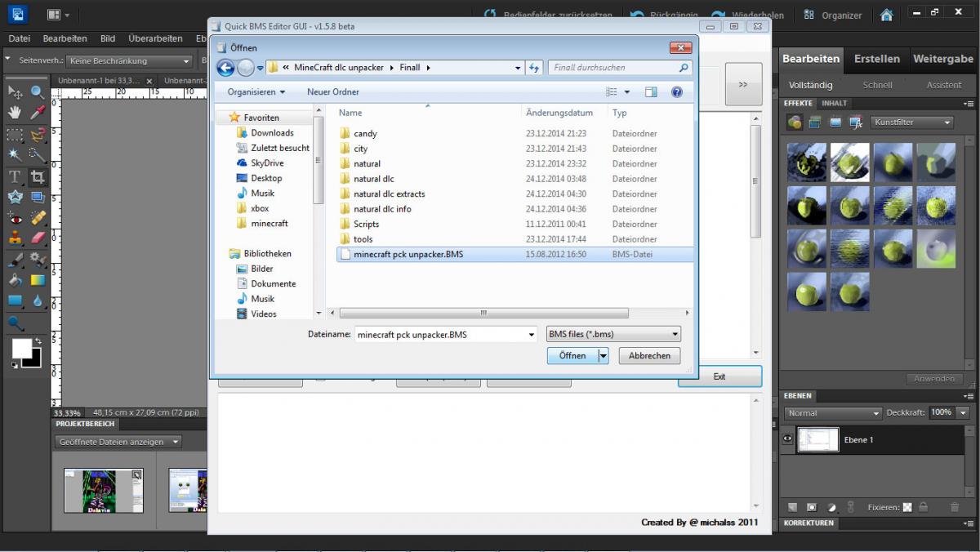Viewport: 980px width, 552px height.
Task: Click help icon in Öffnen dialog
Action: pyautogui.click(x=677, y=92)
